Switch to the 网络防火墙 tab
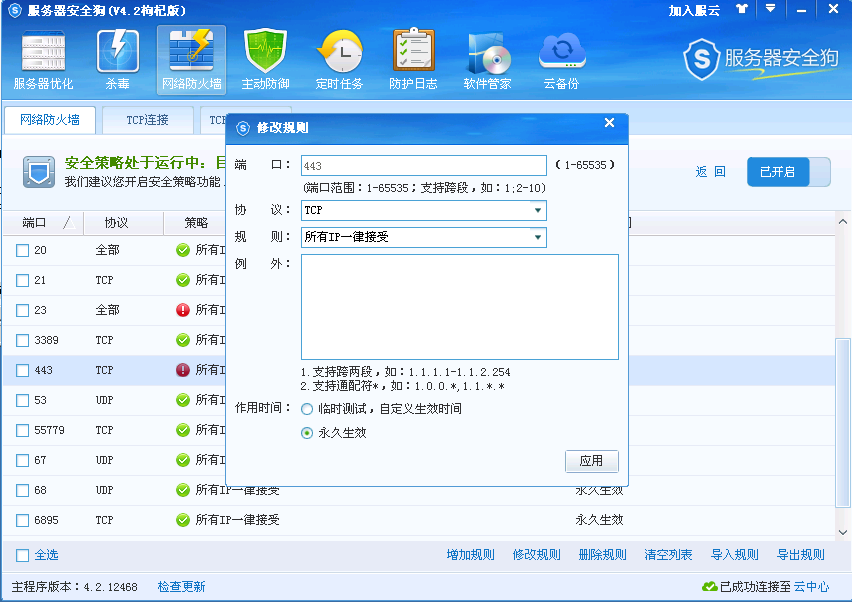The width and height of the screenshot is (852, 602). click(50, 120)
